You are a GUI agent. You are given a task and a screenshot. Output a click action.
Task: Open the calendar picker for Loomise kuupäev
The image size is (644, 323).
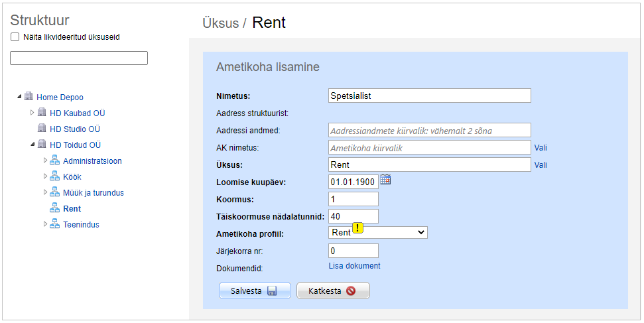[x=385, y=180]
